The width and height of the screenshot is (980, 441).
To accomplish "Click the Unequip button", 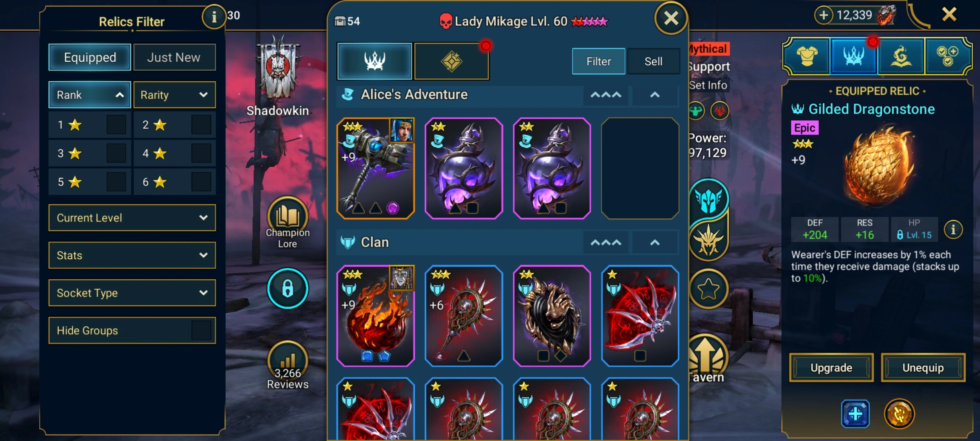I will coord(923,367).
